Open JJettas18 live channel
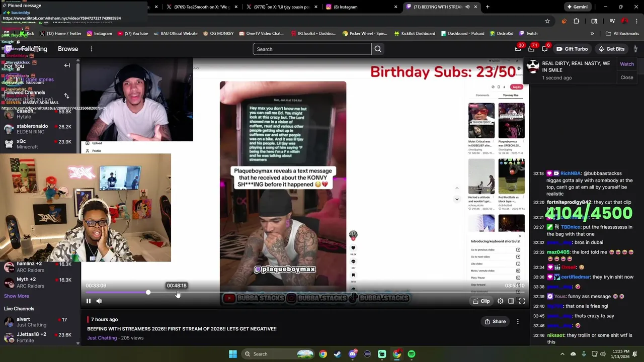The height and width of the screenshot is (362, 644). (x=40, y=337)
